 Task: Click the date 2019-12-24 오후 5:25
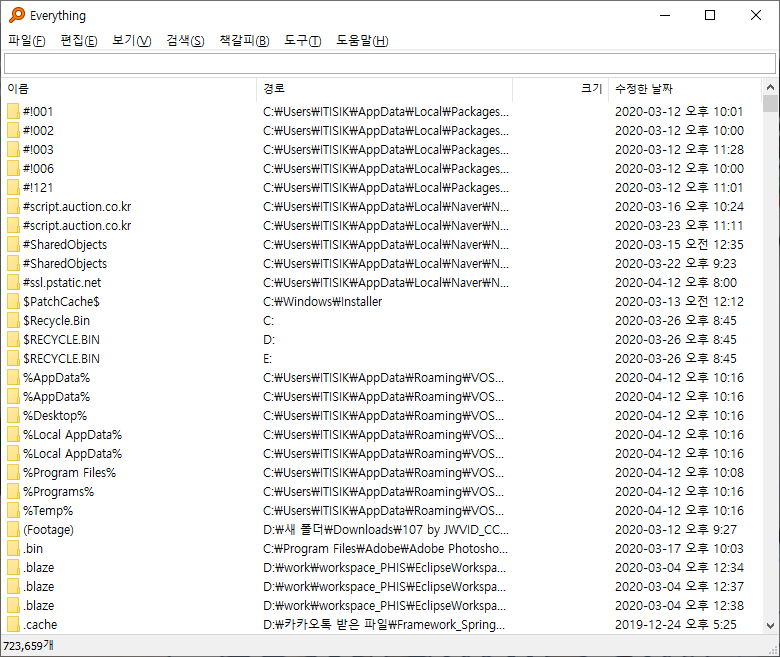(676, 624)
